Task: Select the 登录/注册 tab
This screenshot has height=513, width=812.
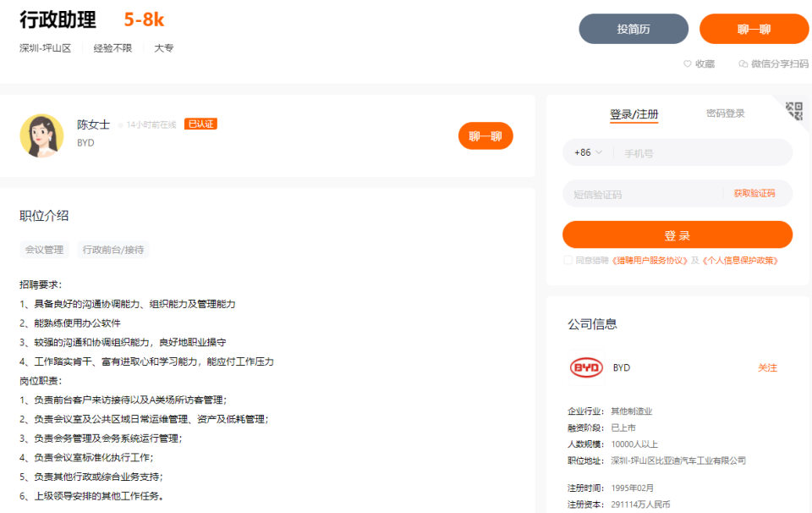Action: point(634,114)
